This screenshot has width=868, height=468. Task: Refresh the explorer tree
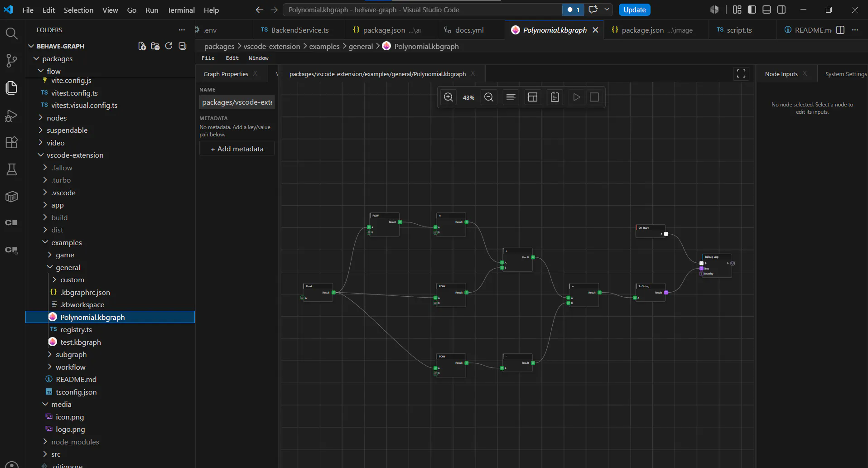coord(169,46)
